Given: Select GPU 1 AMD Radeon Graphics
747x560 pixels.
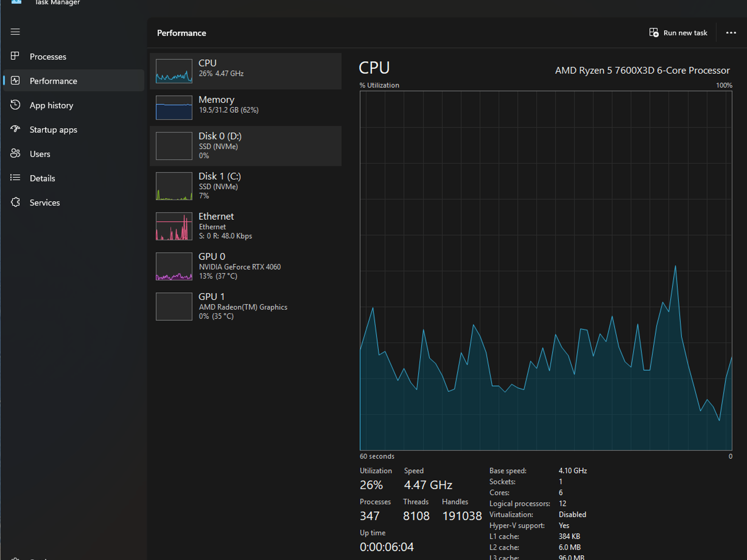Looking at the screenshot, I should [x=245, y=306].
